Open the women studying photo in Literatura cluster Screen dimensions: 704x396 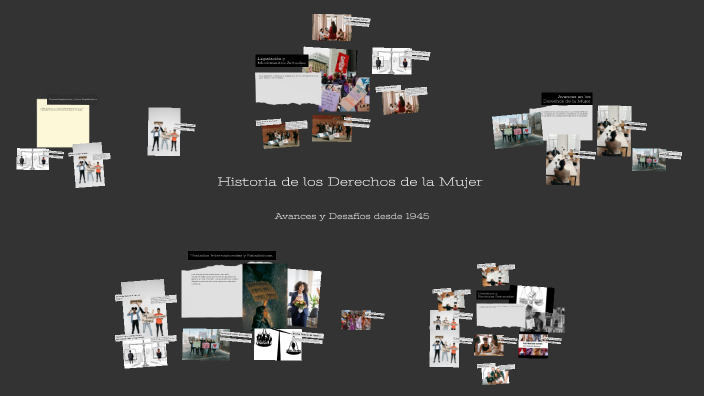tap(488, 345)
